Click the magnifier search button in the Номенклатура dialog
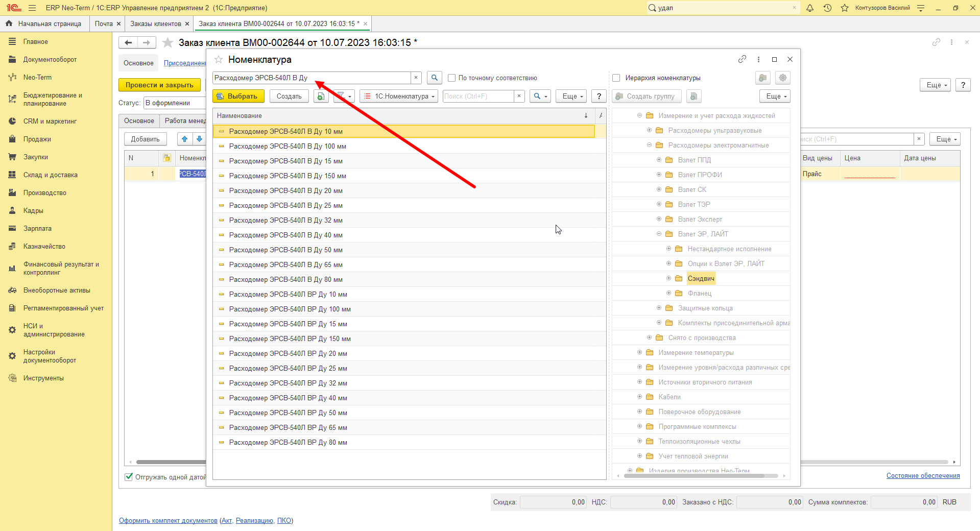This screenshot has height=531, width=980. (434, 78)
